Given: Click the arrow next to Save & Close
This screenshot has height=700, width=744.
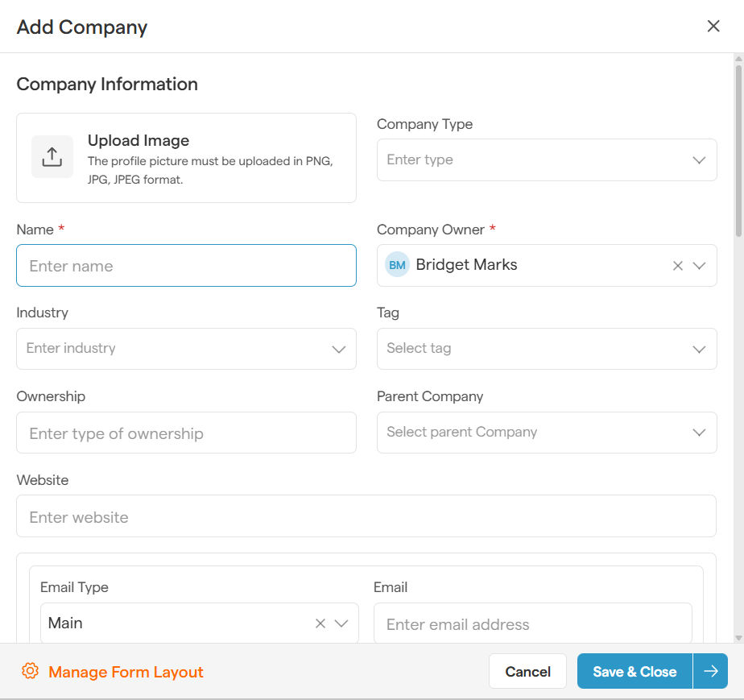Looking at the screenshot, I should [710, 671].
